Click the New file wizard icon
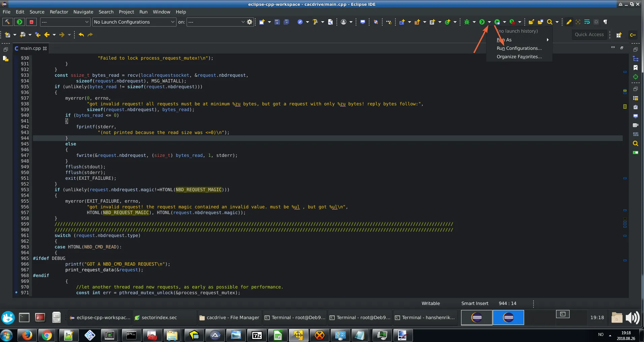Screen dimensions: 644x342 262,22
